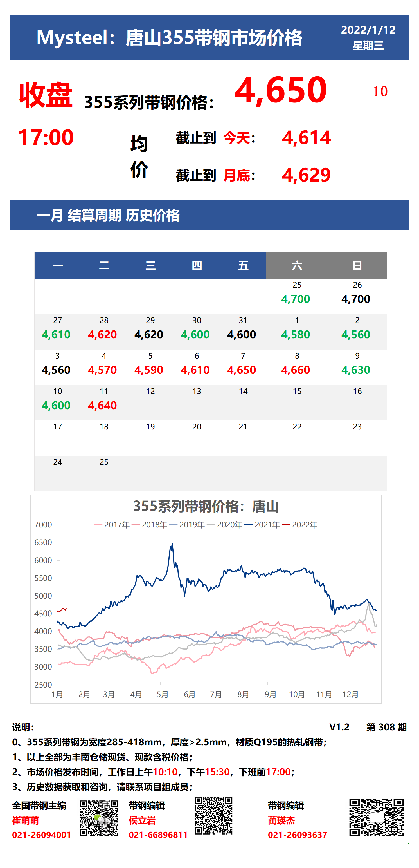The width and height of the screenshot is (419, 868).
Task: Click the 4,640 price on day 11
Action: coord(102,405)
